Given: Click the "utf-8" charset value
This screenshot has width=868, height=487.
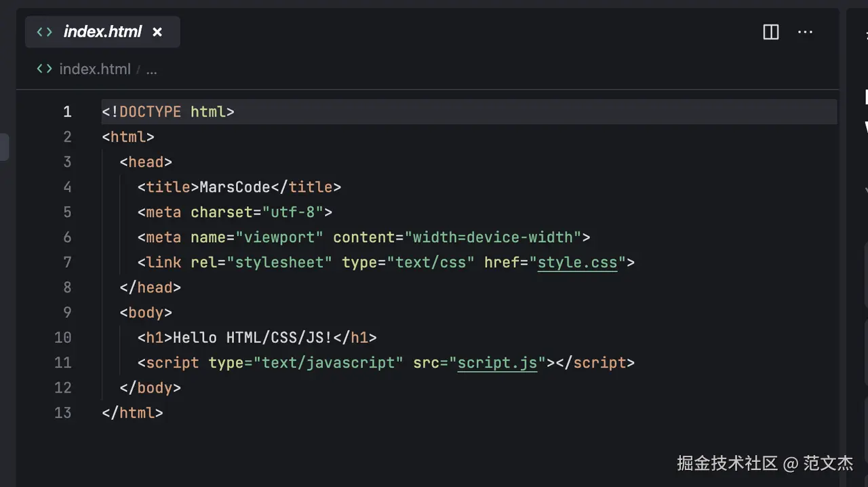Looking at the screenshot, I should (292, 212).
